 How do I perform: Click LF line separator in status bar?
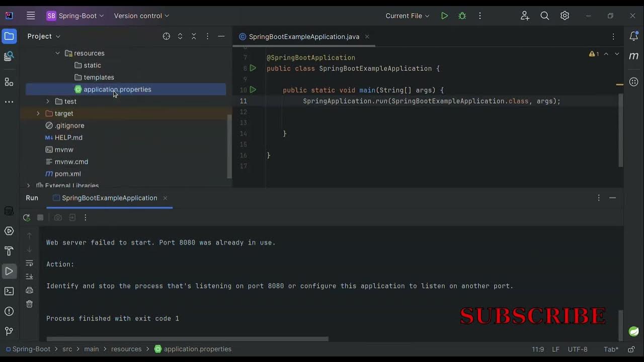tap(555, 349)
